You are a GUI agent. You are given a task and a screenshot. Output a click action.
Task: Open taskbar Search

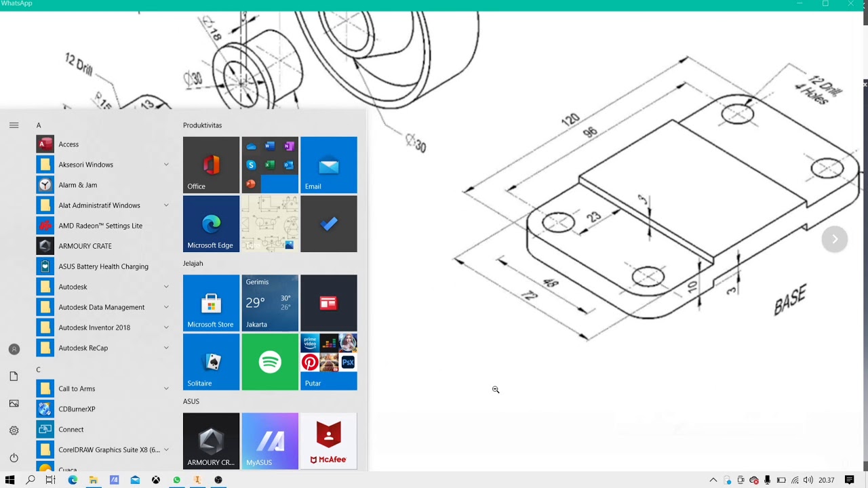(x=31, y=480)
